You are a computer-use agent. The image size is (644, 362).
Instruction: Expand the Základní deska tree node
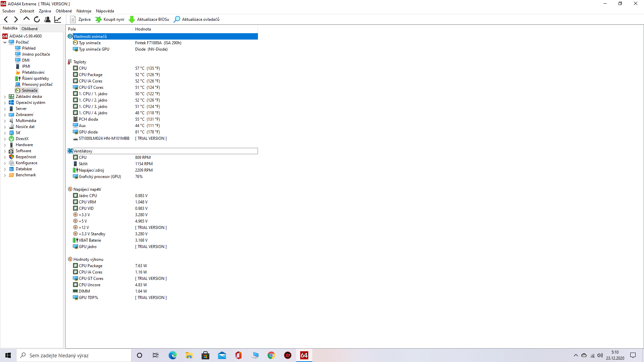click(x=5, y=97)
